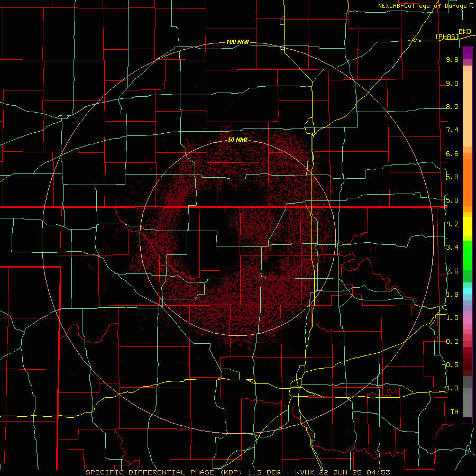This screenshot has height=476, width=476.
Task: Click the DKD label above the legend
Action: [465, 32]
